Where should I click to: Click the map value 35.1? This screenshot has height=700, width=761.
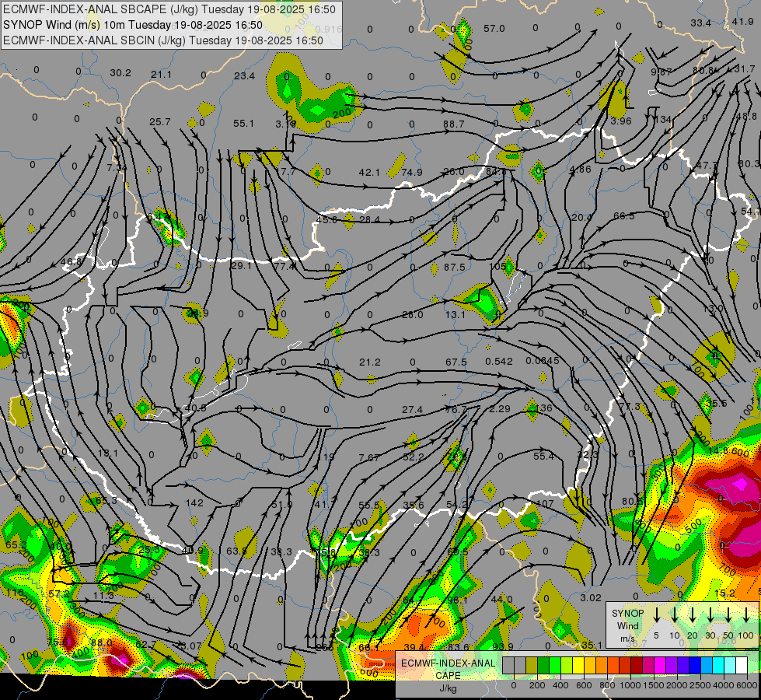591,645
